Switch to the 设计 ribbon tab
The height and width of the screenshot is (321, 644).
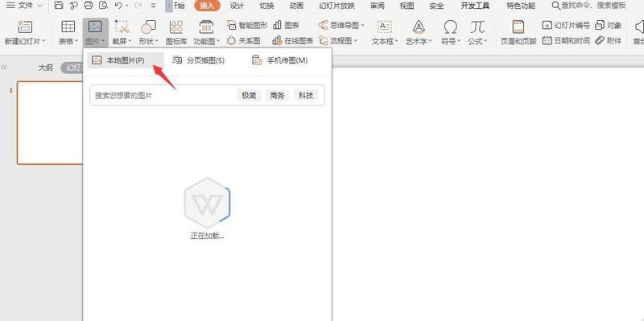point(237,6)
